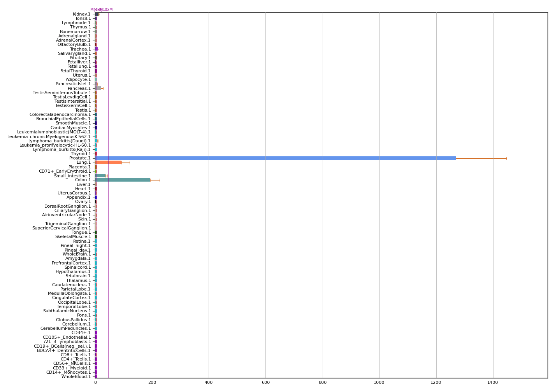Viewport: 555px width, 392px height.
Task: Click the CD105+_Endothelial.1 label
Action: coord(67,338)
